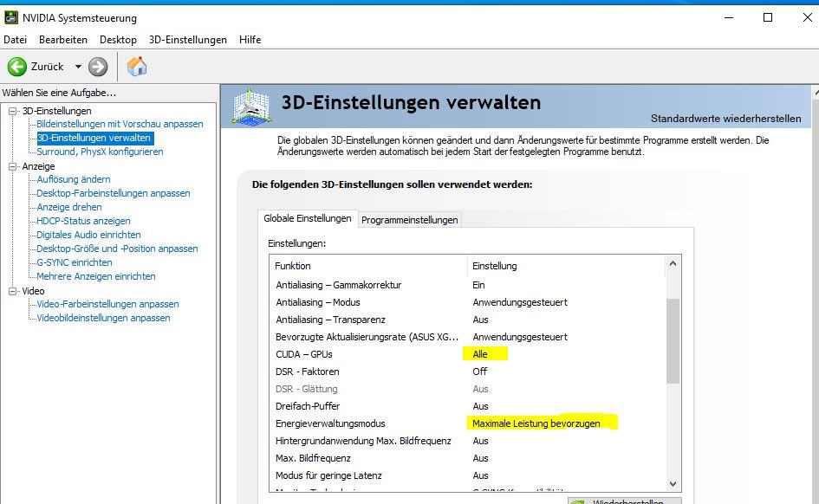Viewport: 819px width, 504px height.
Task: Click the 3D settings header illustration icon
Action: [251, 107]
